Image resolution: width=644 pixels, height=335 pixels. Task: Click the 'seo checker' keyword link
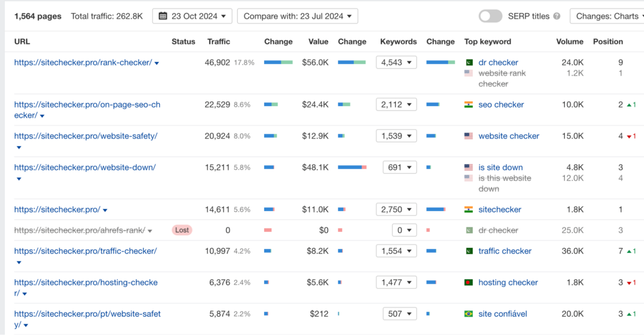501,105
